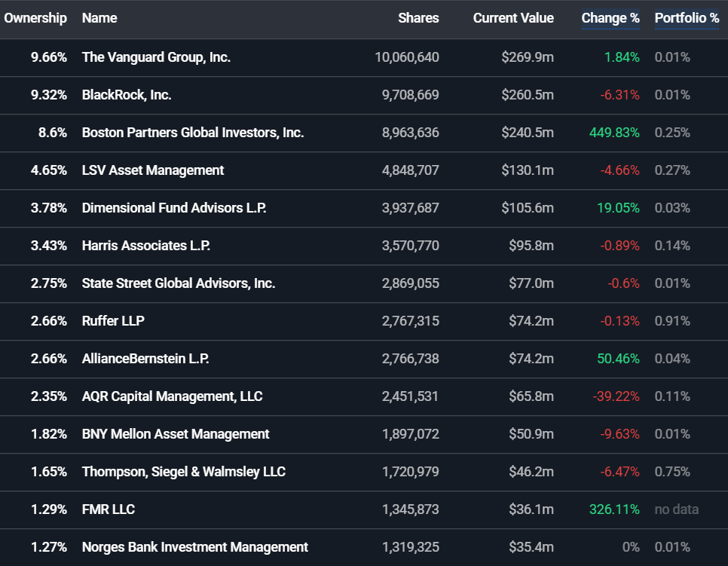Click shares count 9,708,669
The height and width of the screenshot is (566, 728).
click(411, 95)
